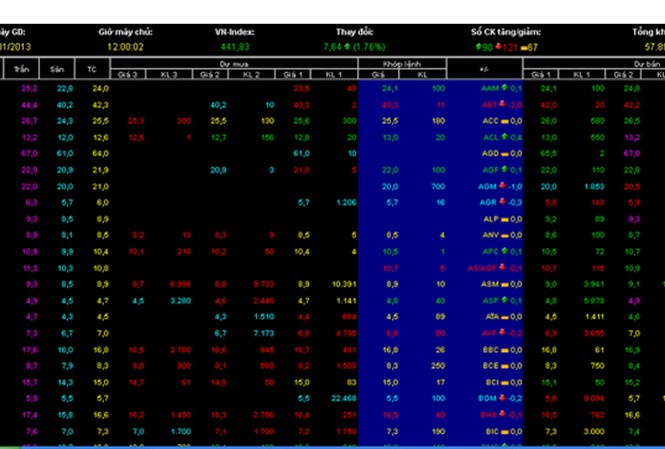Click ceiling price 67,0 in AGD row
665x449 pixels.
[29, 153]
